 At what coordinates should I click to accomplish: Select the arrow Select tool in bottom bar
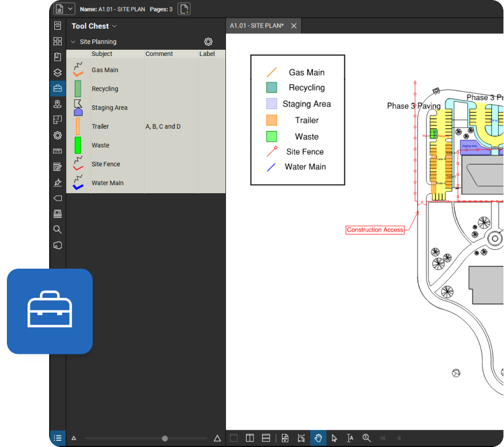point(335,438)
